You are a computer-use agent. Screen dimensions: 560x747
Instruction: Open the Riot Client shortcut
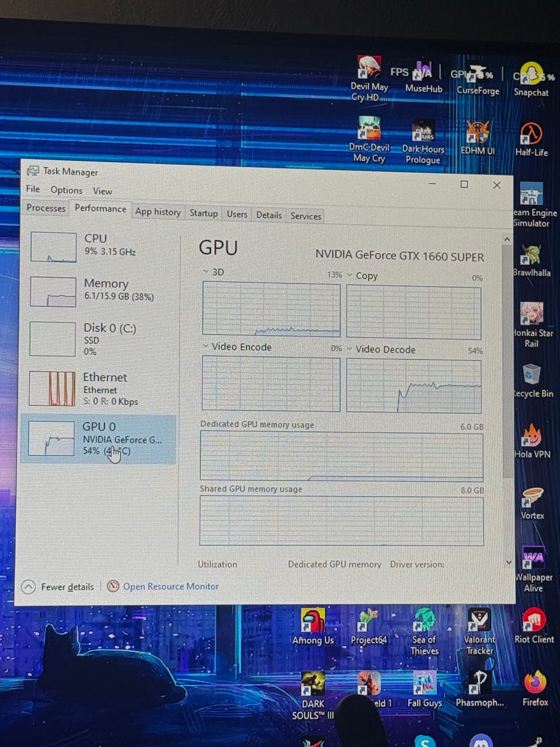pos(534,626)
